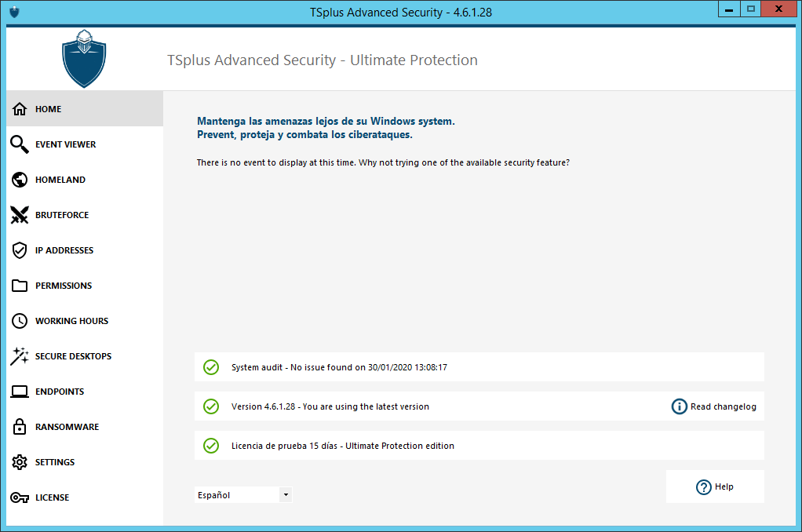Click the Help button
The image size is (802, 532).
(715, 486)
